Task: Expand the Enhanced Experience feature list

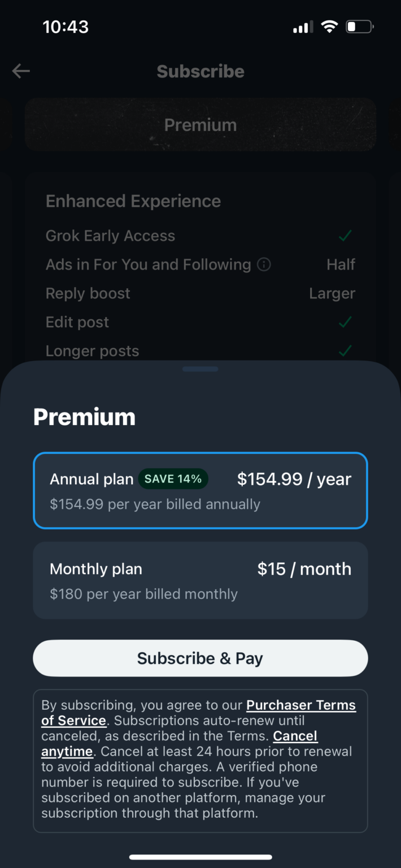Action: pos(133,201)
